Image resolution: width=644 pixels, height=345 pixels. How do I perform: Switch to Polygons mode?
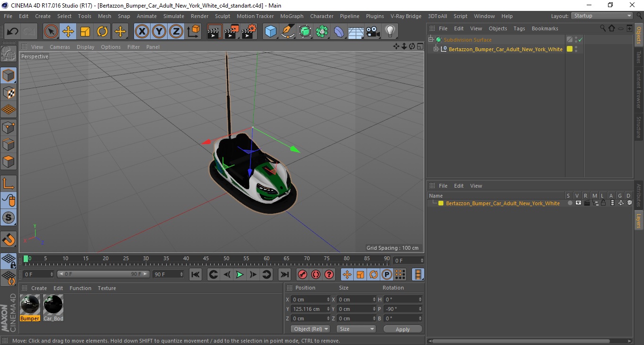click(x=9, y=161)
